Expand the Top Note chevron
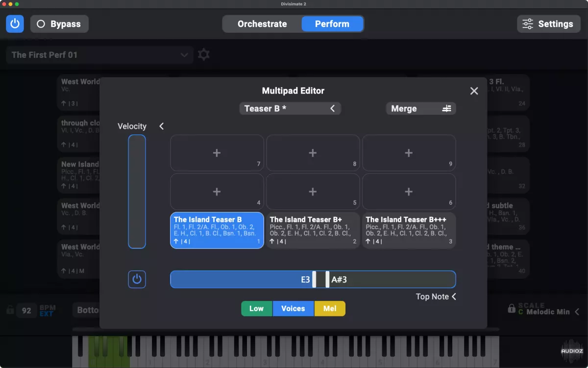The width and height of the screenshot is (588, 368). coord(454,296)
